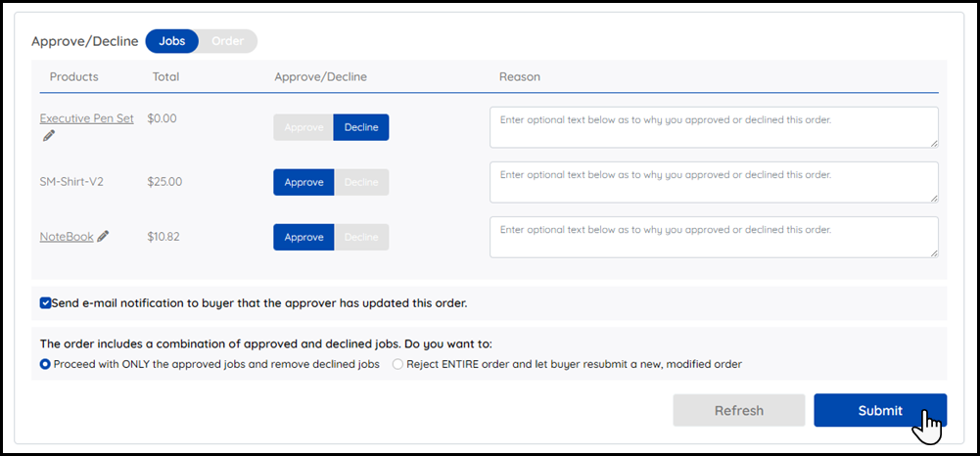Click pencil edit icon beside NoteBook
Screen dimensions: 980x456
coord(103,236)
